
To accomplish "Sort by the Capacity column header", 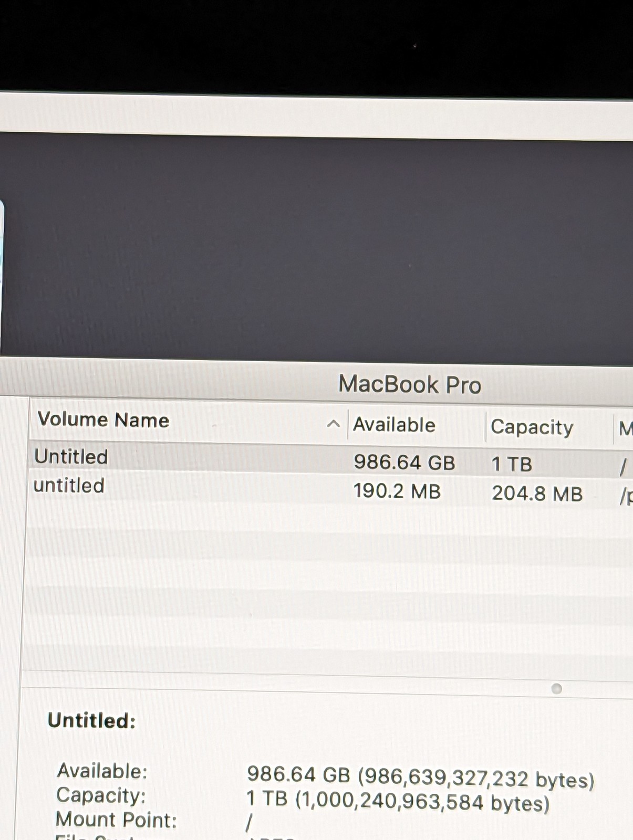I will click(x=532, y=427).
